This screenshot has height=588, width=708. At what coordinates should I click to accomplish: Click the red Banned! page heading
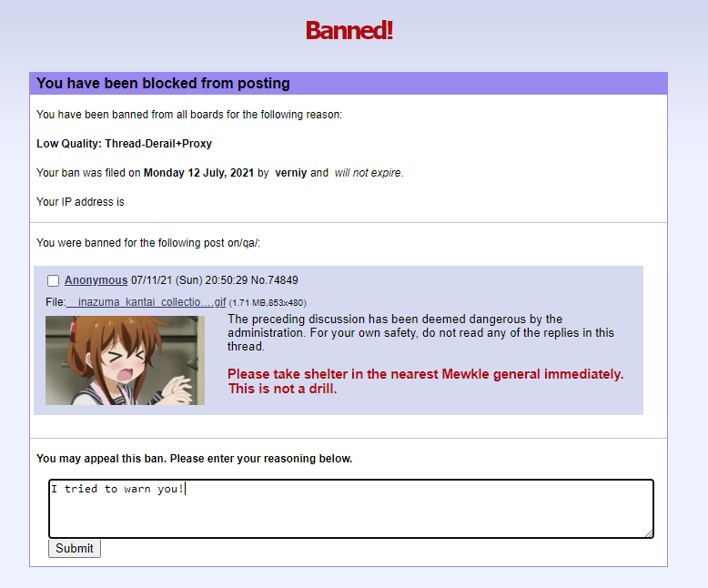tap(349, 30)
